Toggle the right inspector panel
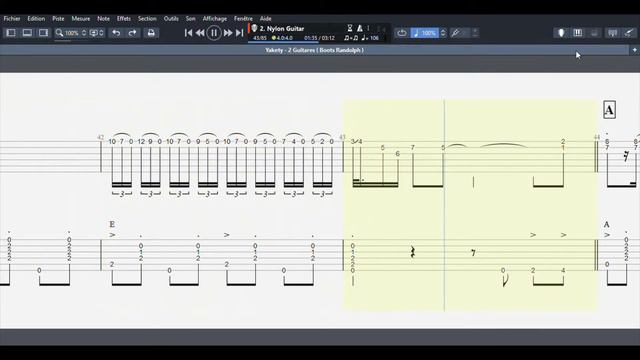Image resolution: width=640 pixels, height=360 pixels. pos(43,33)
